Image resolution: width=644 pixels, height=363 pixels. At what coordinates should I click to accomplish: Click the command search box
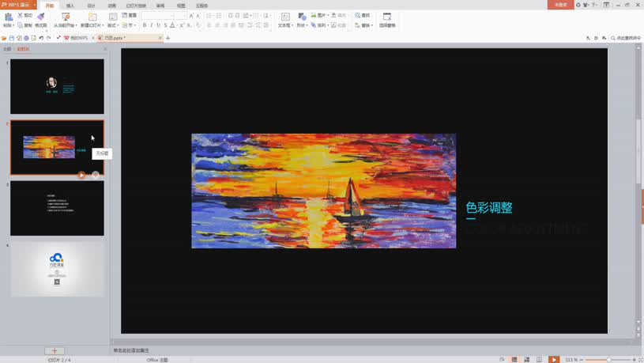coord(626,38)
